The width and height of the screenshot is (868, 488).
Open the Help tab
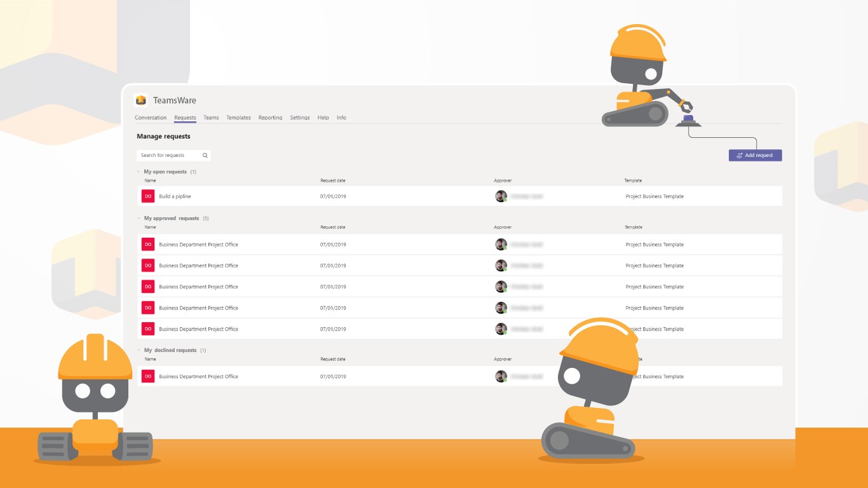click(323, 118)
